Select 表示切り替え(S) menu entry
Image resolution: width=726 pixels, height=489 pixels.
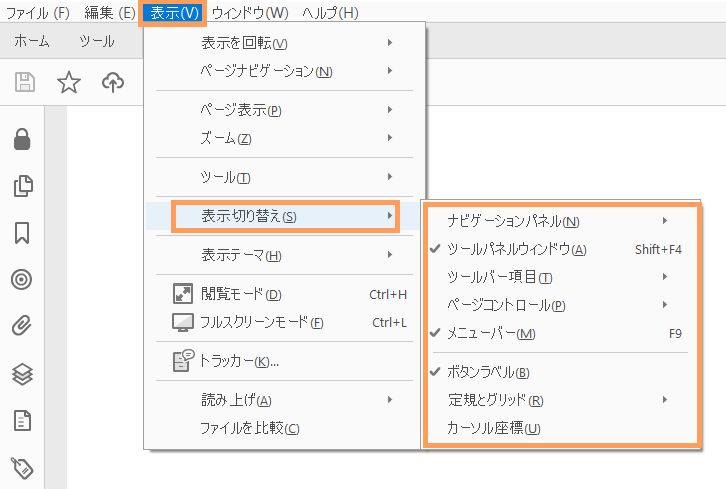point(284,216)
